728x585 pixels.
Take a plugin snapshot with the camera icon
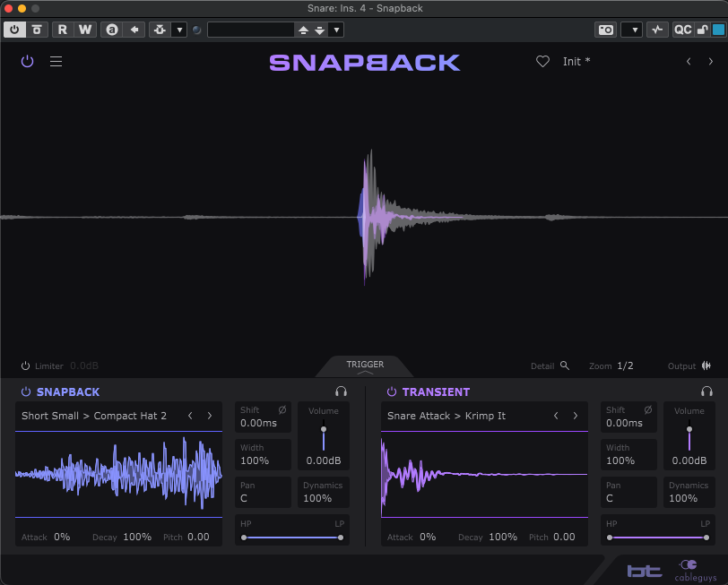[606, 30]
